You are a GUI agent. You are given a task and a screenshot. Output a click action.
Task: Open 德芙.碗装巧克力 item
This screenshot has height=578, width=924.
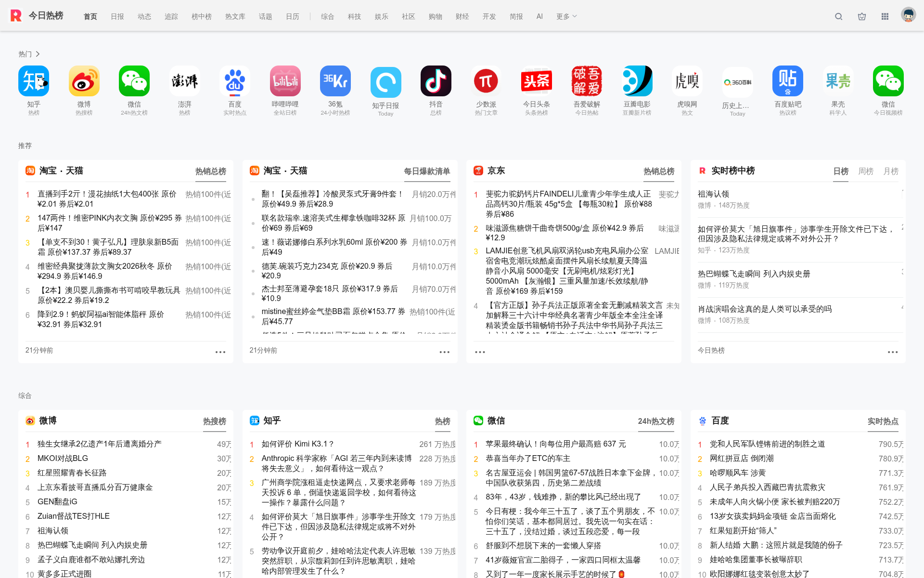click(x=327, y=271)
